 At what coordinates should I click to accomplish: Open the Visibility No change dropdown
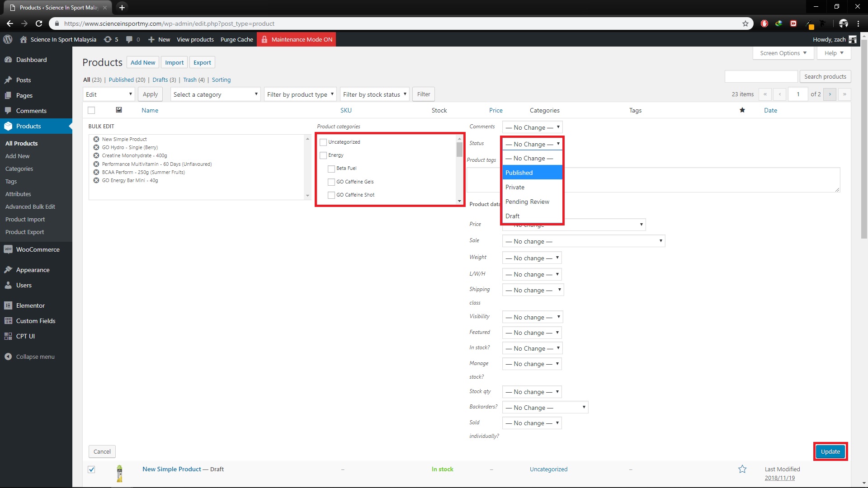[532, 317]
